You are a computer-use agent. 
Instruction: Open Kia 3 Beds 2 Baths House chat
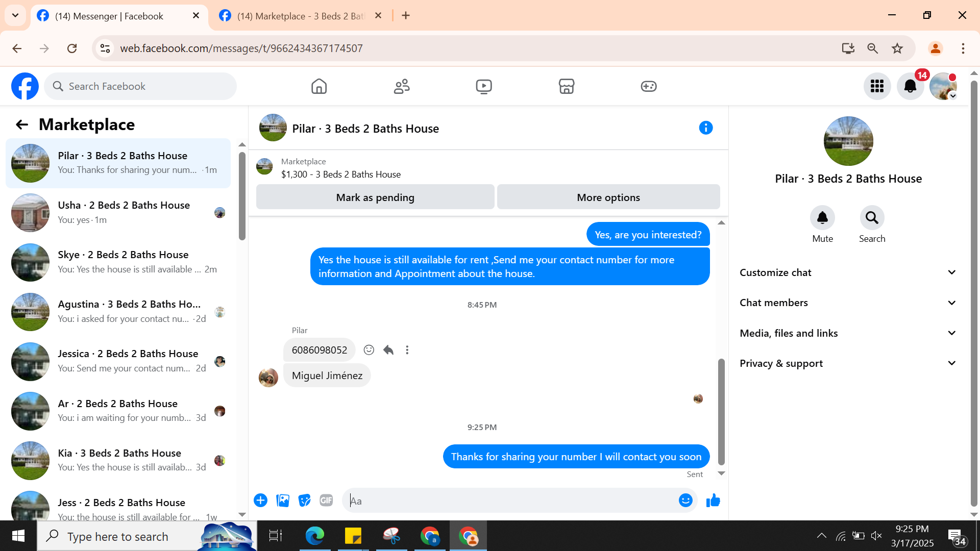point(118,460)
